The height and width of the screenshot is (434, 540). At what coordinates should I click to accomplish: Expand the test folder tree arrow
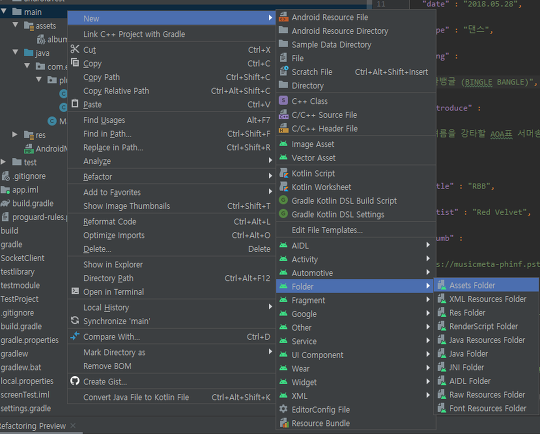coord(3,162)
